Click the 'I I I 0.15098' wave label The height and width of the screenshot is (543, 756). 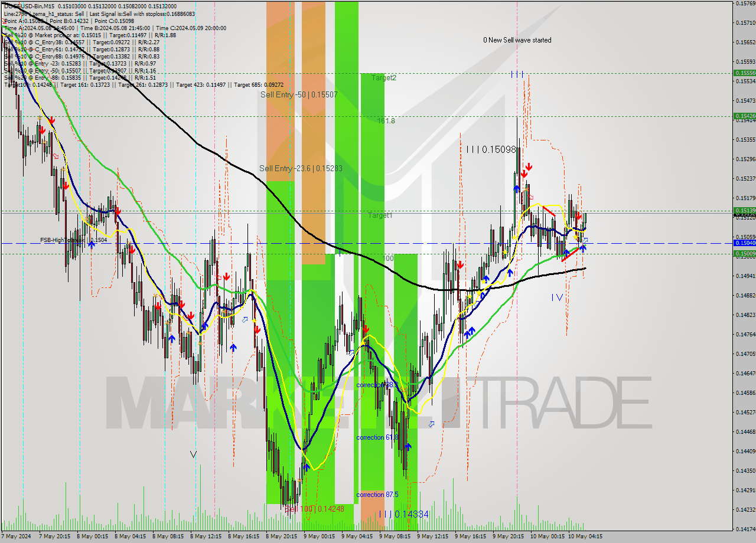tap(491, 150)
